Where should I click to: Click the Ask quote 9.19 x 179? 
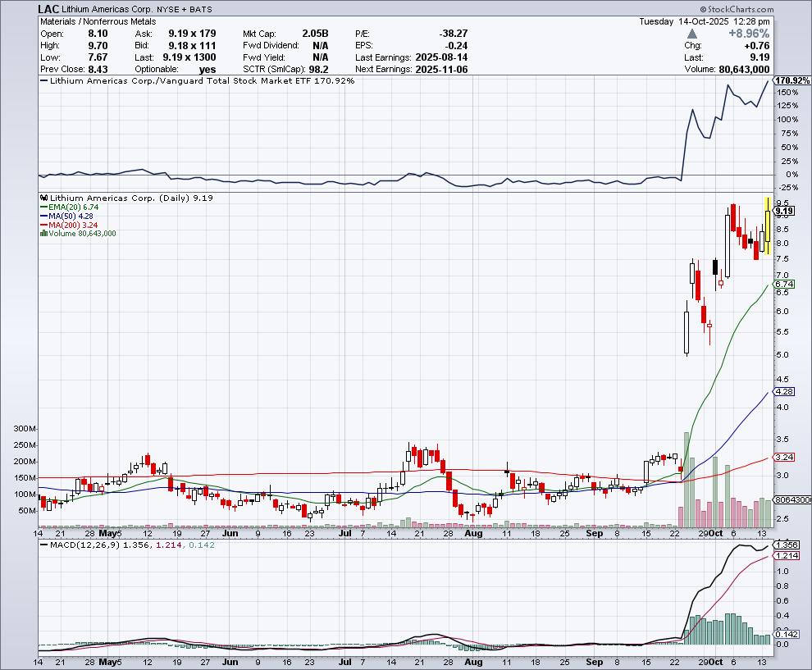click(x=192, y=34)
